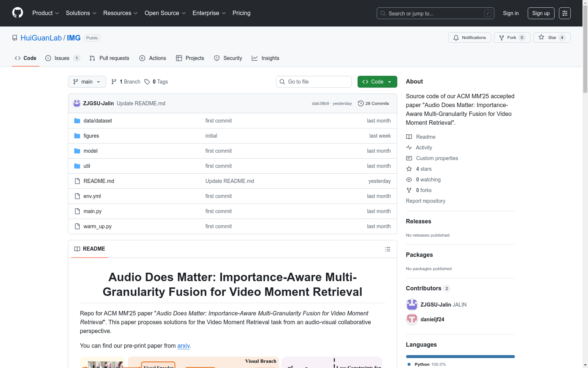Click the Sign up button

(x=541, y=13)
